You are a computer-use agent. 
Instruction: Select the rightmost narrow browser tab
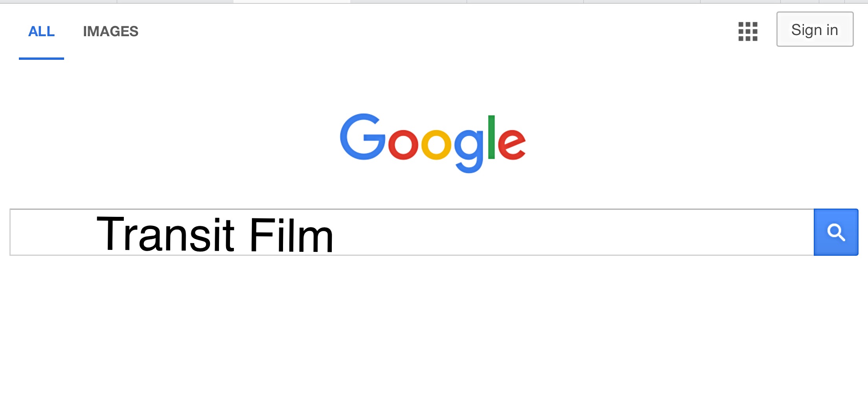[856, 2]
